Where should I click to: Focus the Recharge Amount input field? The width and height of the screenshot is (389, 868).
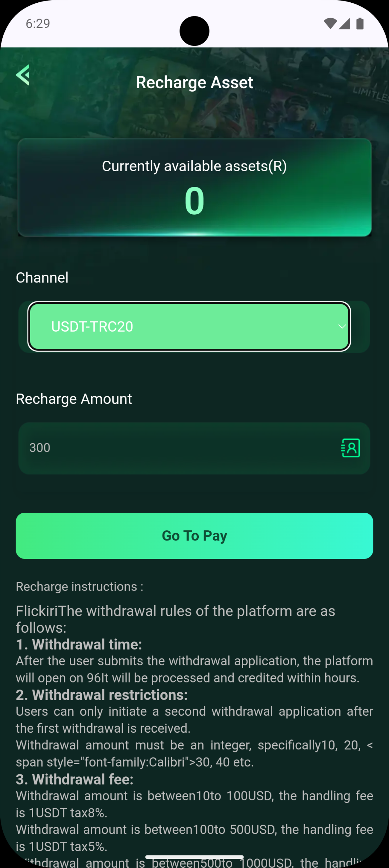pyautogui.click(x=176, y=448)
